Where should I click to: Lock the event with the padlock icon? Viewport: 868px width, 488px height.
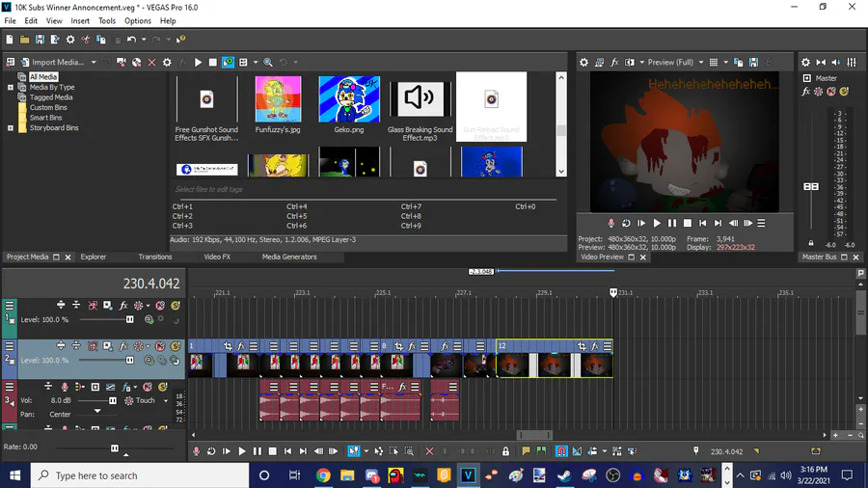click(x=505, y=451)
